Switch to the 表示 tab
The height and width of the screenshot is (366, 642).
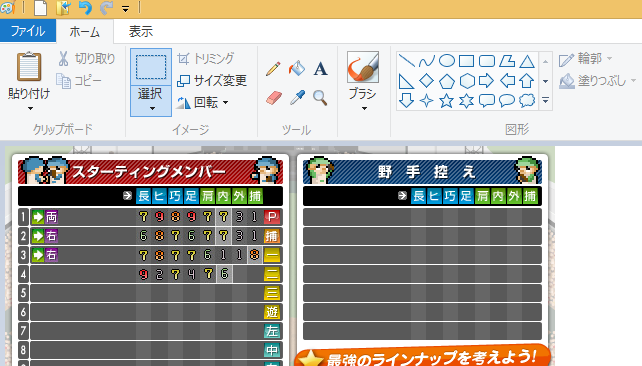(x=141, y=32)
